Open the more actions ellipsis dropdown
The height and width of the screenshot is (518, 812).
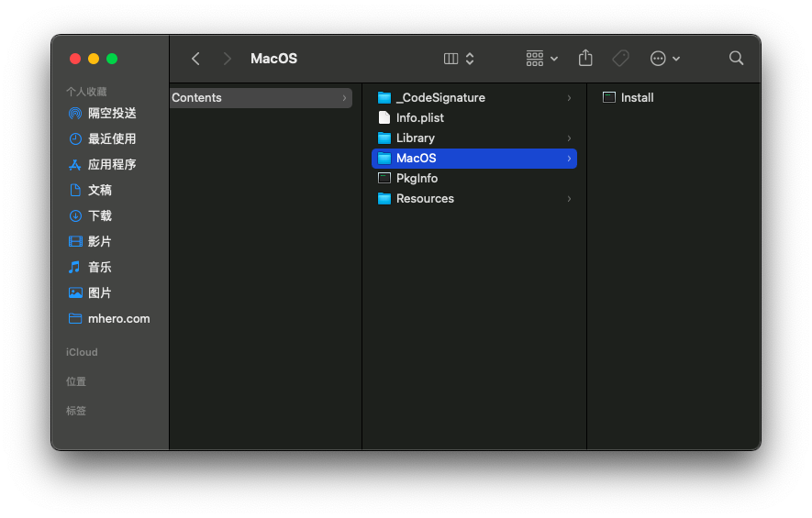[665, 59]
